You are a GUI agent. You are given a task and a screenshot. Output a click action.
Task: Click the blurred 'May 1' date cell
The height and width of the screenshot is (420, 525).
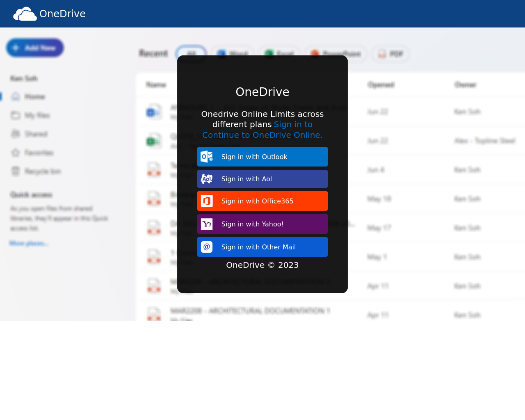377,257
